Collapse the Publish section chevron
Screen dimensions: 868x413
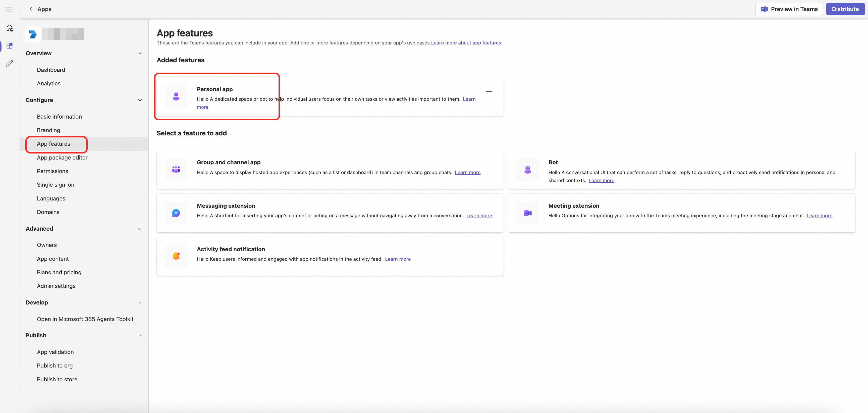[140, 335]
